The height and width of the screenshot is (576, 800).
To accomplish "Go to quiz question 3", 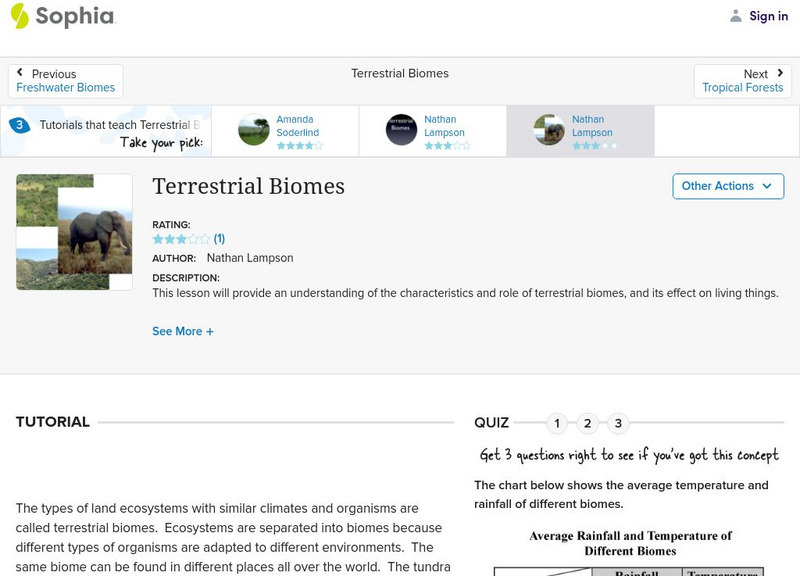I will tap(619, 423).
